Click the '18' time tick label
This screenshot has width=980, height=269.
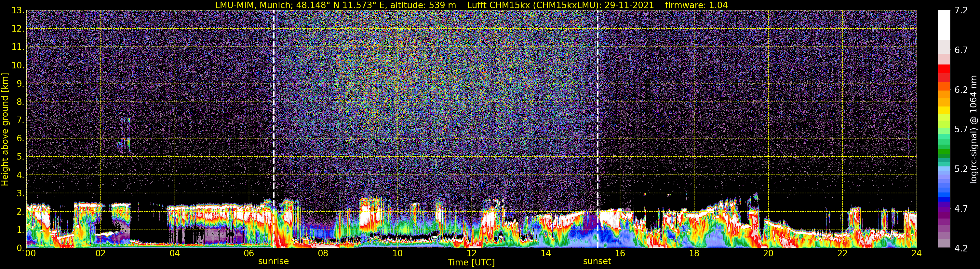[x=694, y=254]
